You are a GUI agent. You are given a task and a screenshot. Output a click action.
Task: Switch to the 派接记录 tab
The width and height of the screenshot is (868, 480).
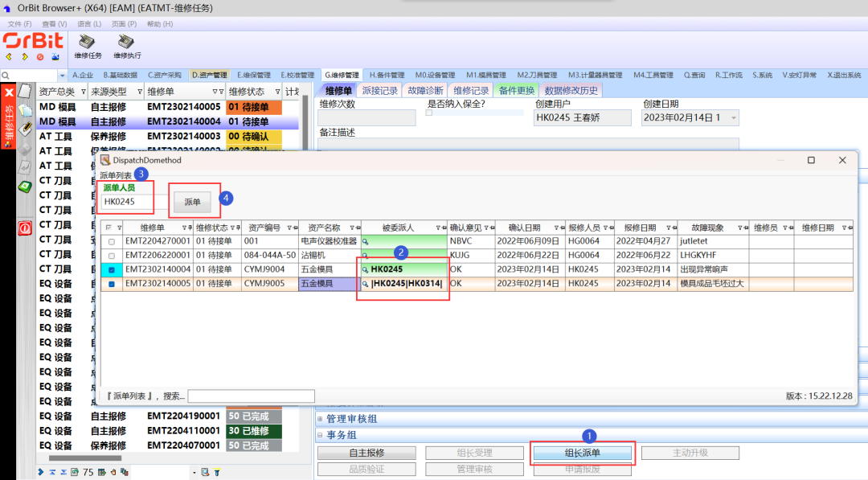click(380, 90)
